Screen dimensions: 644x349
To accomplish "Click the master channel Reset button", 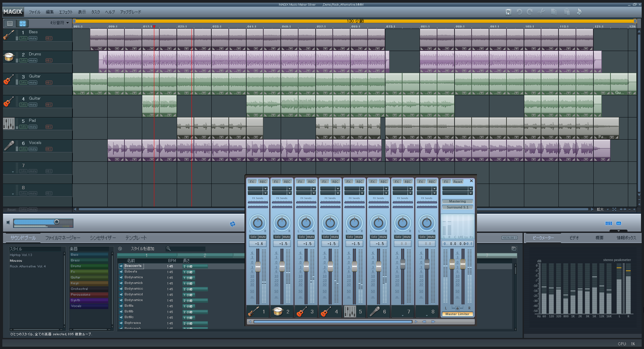I will click(458, 182).
